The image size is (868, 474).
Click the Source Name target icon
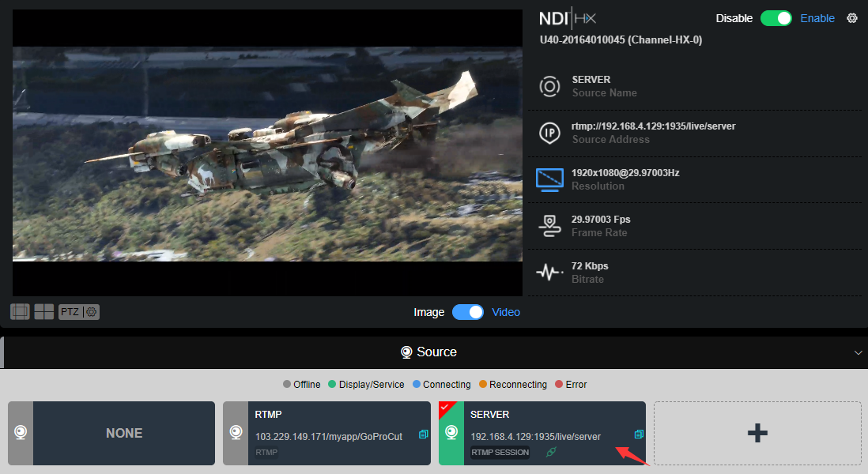(x=549, y=86)
